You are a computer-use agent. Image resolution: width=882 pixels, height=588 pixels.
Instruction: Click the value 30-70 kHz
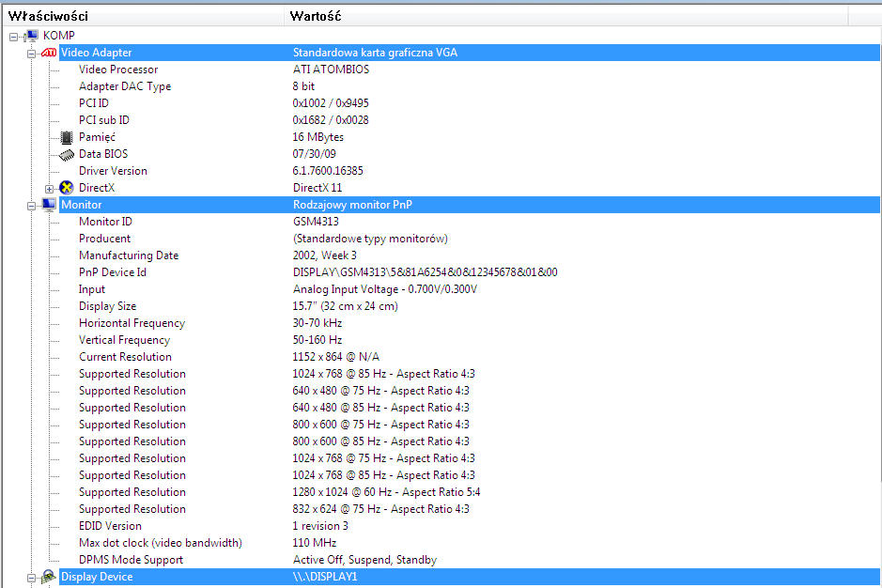pos(317,323)
